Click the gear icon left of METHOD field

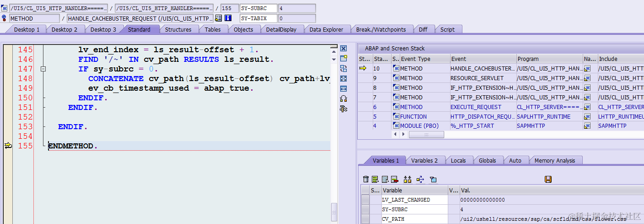(x=5, y=18)
